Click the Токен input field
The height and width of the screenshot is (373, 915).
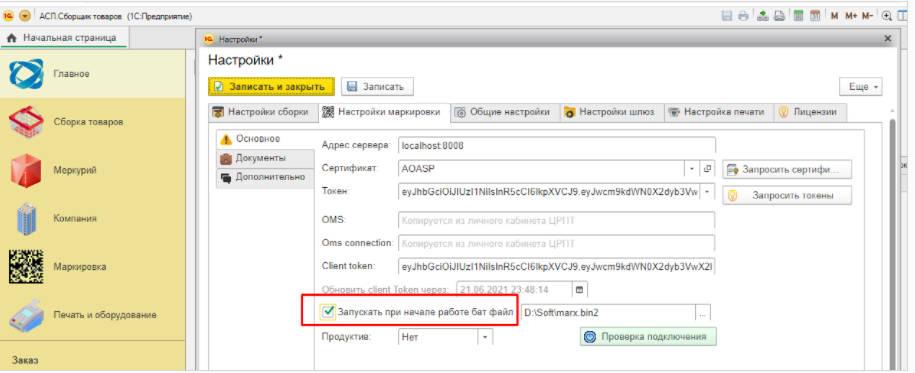[x=549, y=191]
